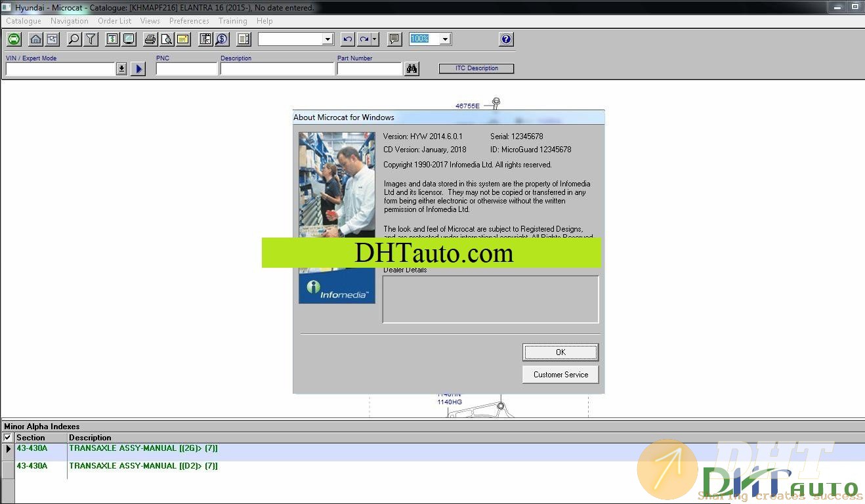The width and height of the screenshot is (865, 504).
Task: Open the Catalogue menu
Action: (x=24, y=21)
